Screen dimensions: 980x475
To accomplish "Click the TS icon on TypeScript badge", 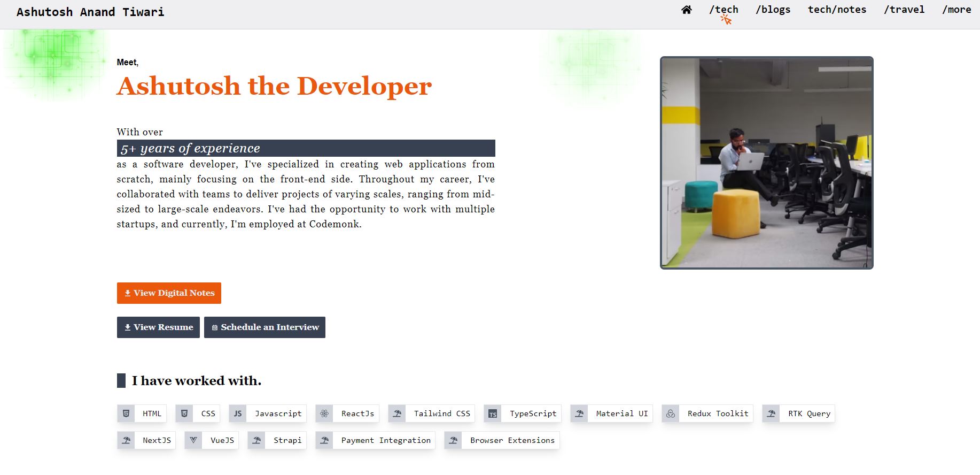I will tap(493, 413).
